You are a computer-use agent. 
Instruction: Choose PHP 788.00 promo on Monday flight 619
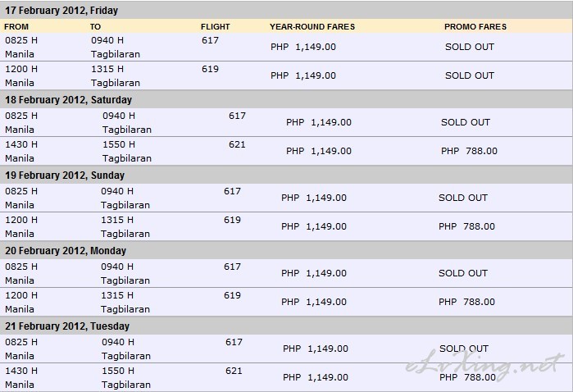[466, 302]
